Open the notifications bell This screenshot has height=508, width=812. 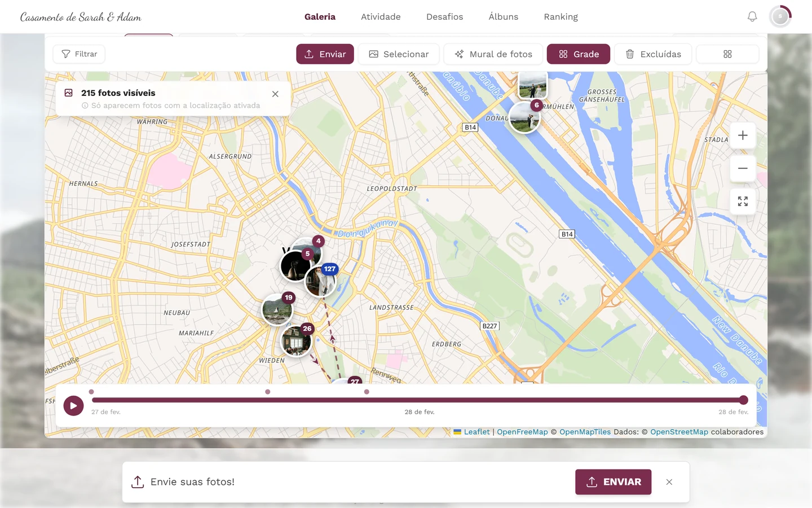pyautogui.click(x=752, y=17)
